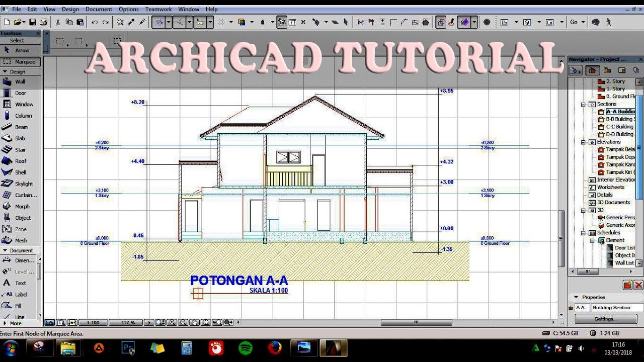Select the Marquee tool
Image resolution: width=644 pixels, height=362 pixels.
(x=20, y=61)
